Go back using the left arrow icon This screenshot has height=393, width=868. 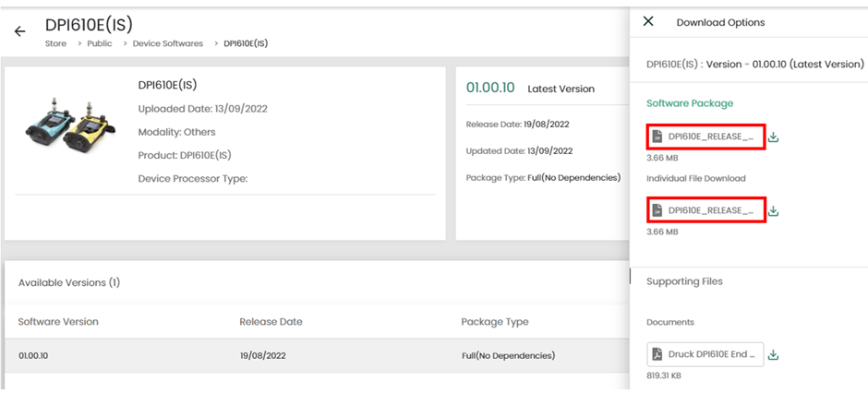coord(20,31)
